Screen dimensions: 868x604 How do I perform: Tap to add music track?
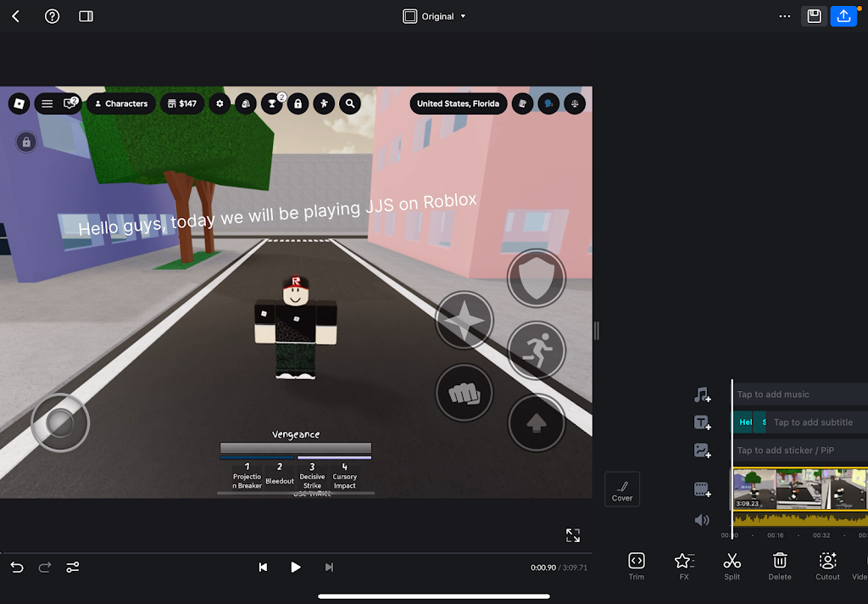[x=800, y=394]
